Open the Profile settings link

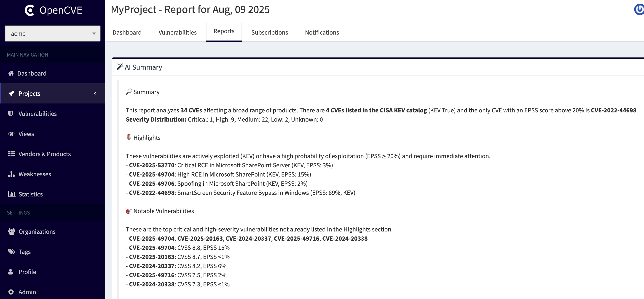[x=27, y=272]
